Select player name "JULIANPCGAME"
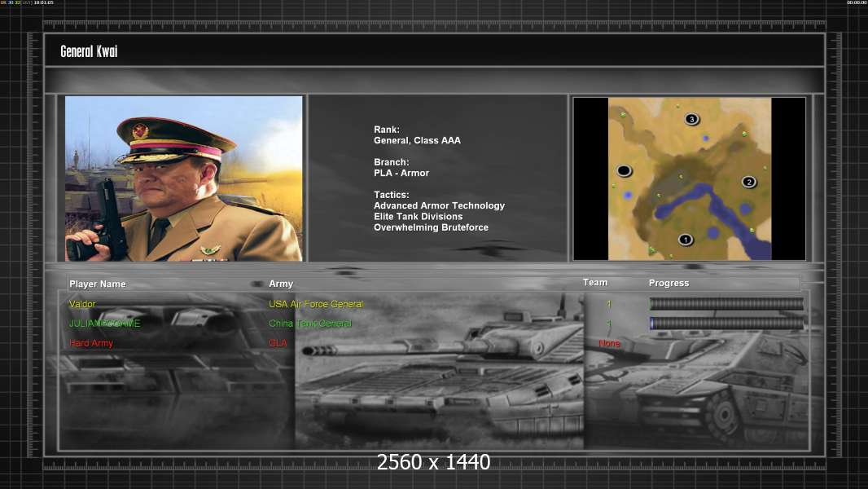The height and width of the screenshot is (489, 868). click(104, 324)
